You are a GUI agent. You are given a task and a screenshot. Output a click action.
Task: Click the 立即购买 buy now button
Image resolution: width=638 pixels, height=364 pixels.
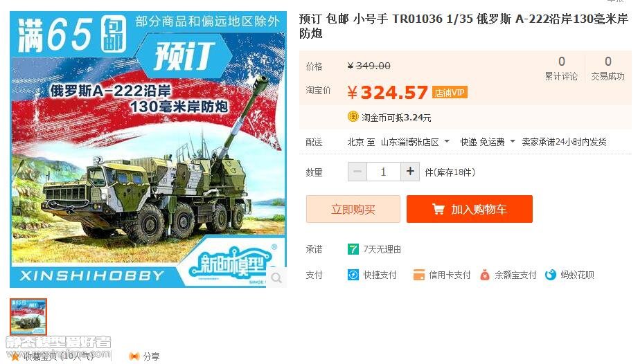coord(353,209)
